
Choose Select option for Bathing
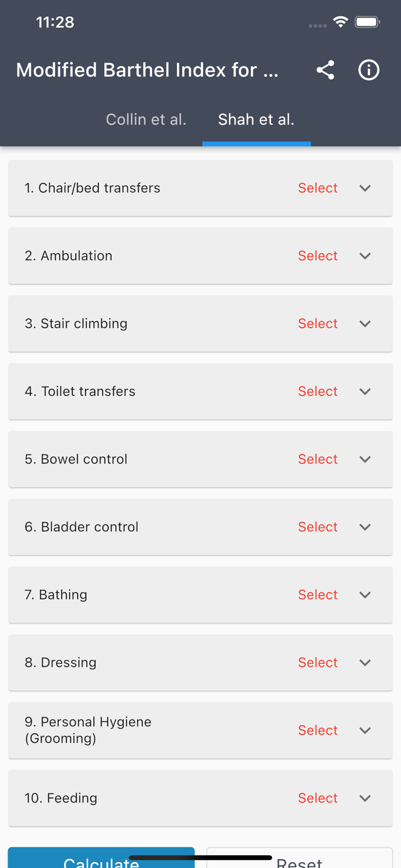click(x=318, y=594)
